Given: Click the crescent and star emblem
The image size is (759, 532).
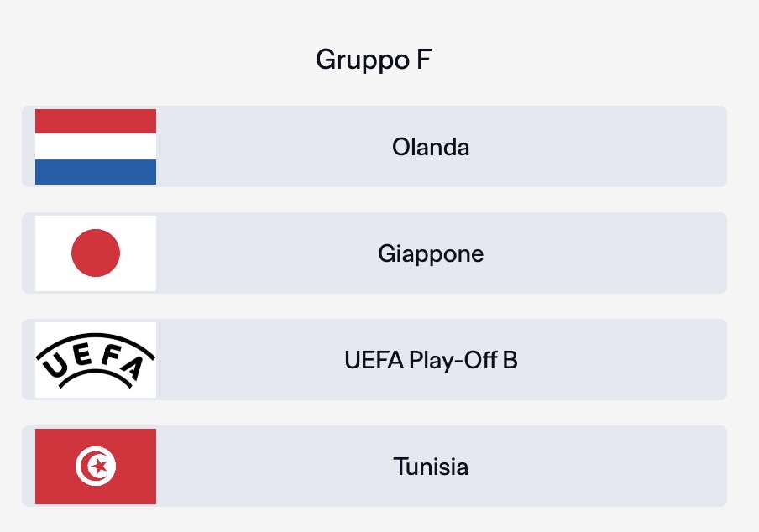Looking at the screenshot, I should point(96,467).
